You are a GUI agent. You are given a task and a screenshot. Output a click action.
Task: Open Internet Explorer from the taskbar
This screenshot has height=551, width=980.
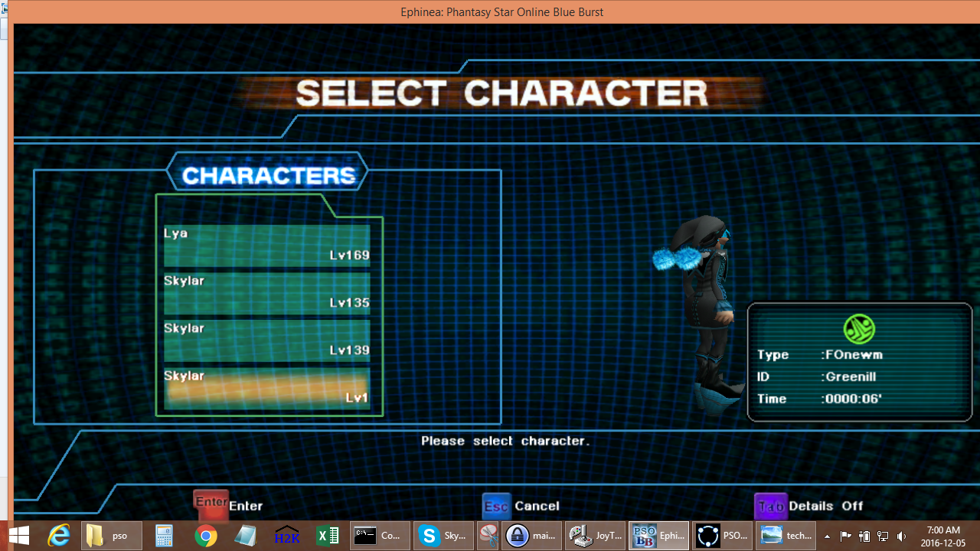[59, 536]
